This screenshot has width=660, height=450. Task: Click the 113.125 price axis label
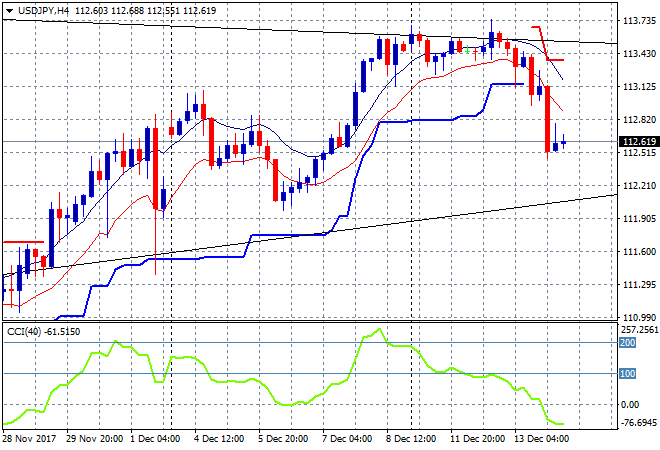pyautogui.click(x=639, y=87)
